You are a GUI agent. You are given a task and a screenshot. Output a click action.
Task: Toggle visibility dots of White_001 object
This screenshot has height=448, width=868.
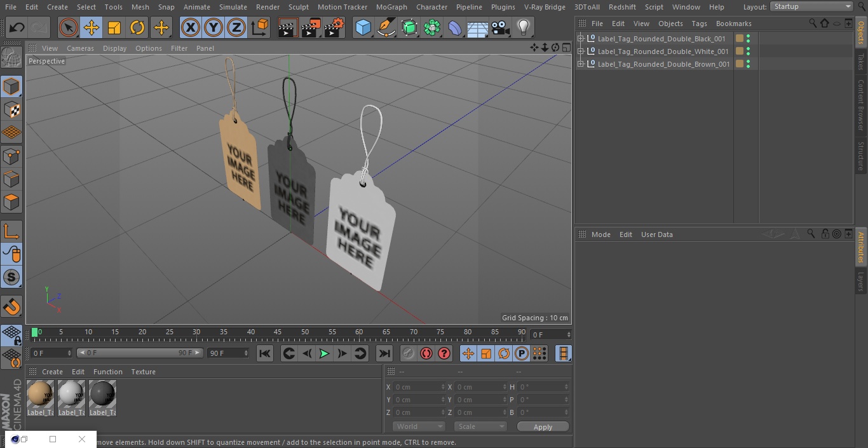[749, 51]
